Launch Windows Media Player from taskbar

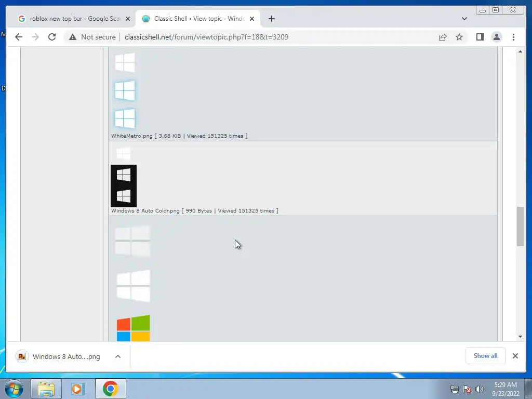click(78, 389)
